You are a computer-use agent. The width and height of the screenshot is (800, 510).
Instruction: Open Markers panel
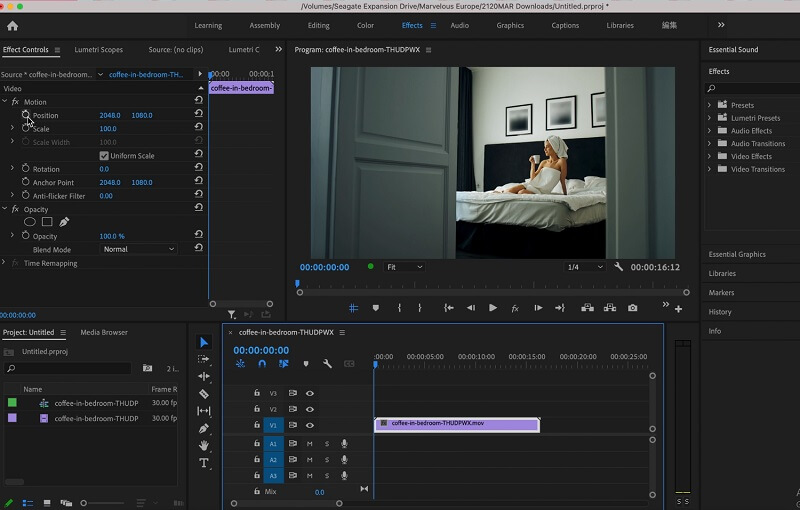(721, 292)
